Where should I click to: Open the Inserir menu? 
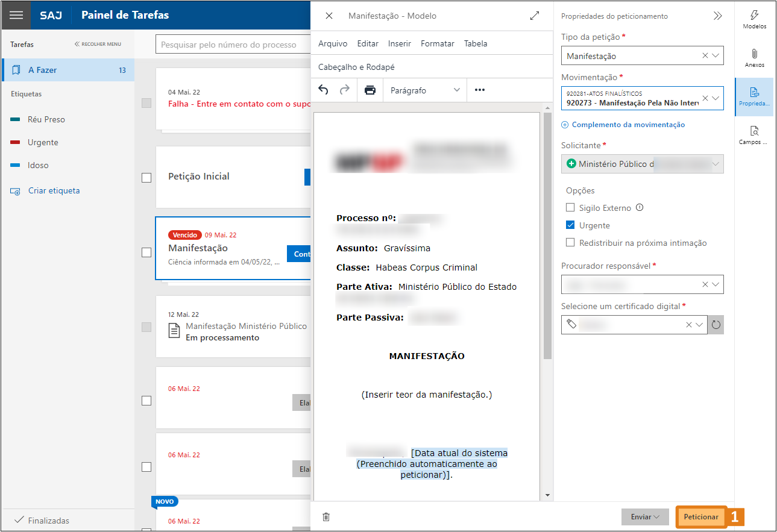coord(399,43)
